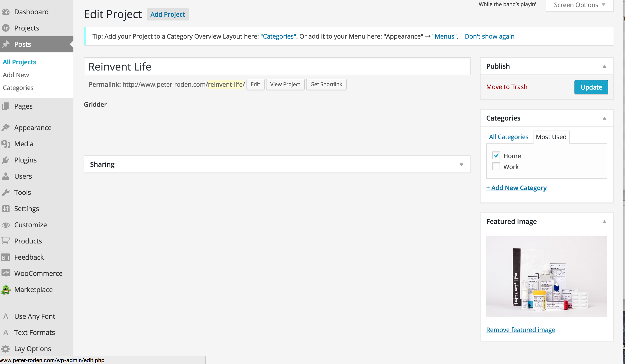Open Pages via its sidebar icon
Viewport: 625px width, 364px height.
6,106
